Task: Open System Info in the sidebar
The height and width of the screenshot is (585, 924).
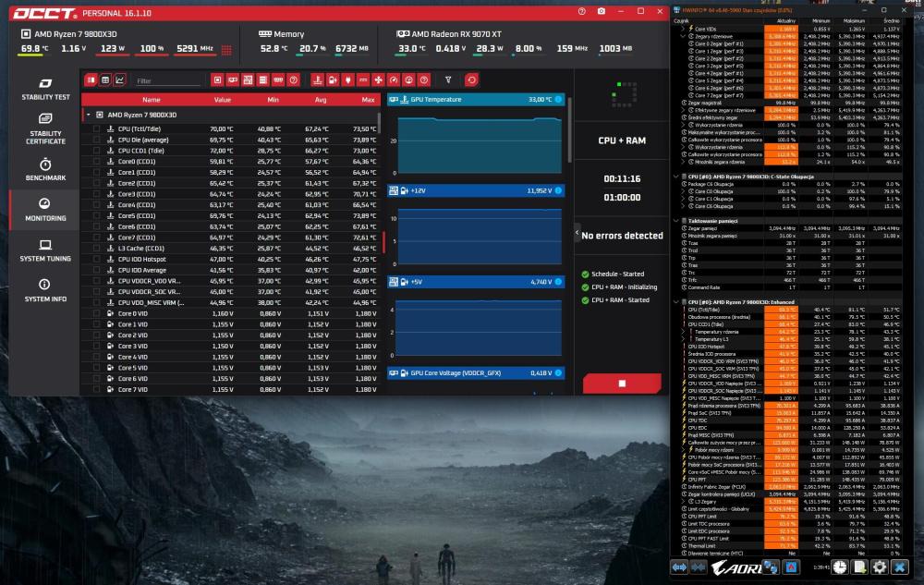Action: click(45, 290)
